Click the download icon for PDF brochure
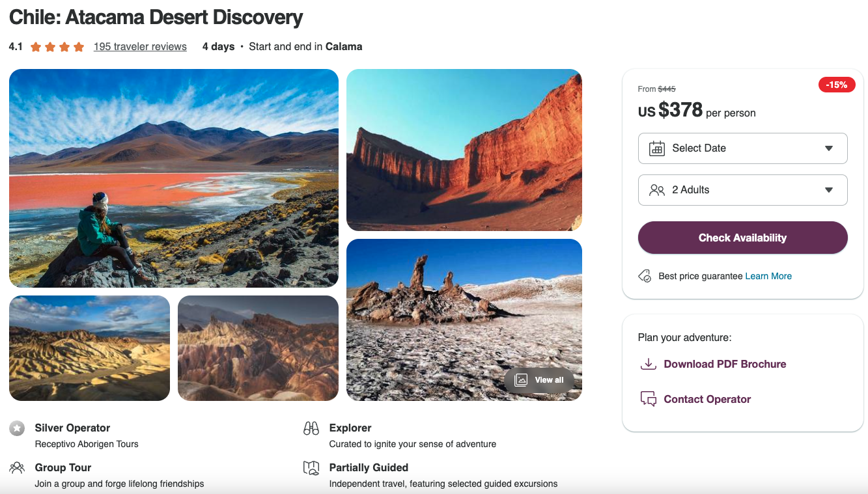868x494 pixels. pyautogui.click(x=648, y=364)
